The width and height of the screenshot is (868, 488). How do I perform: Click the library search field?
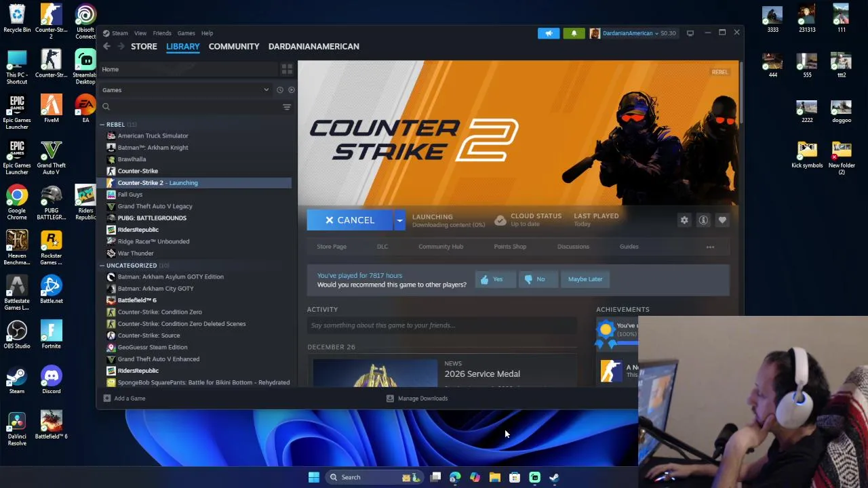pos(190,107)
